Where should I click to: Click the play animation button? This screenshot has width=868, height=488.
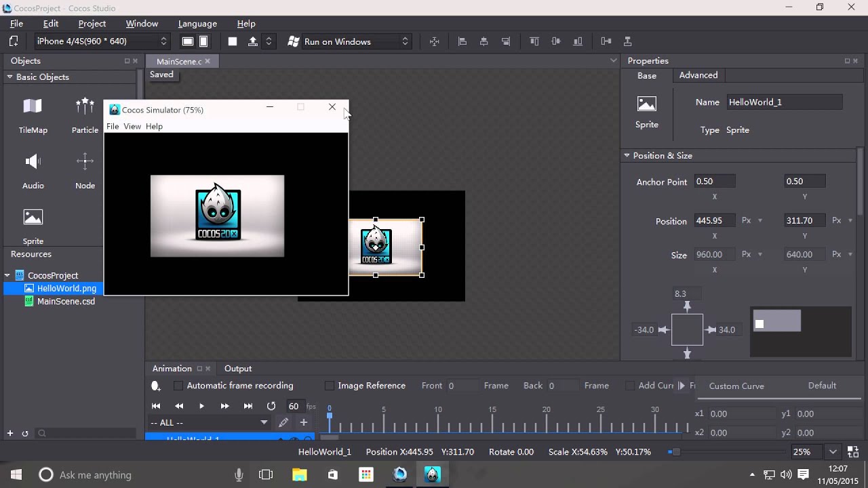(201, 406)
